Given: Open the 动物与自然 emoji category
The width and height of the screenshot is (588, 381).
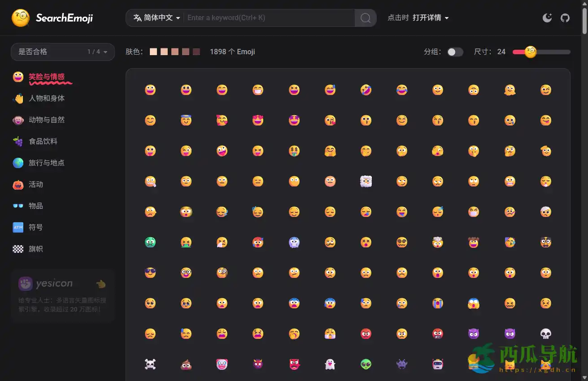Looking at the screenshot, I should click(x=47, y=120).
